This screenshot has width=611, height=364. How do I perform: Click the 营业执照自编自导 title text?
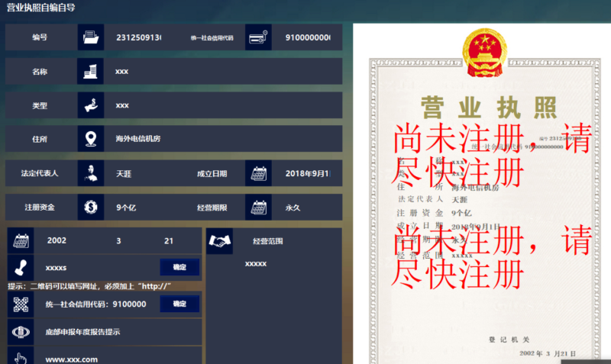pyautogui.click(x=41, y=8)
